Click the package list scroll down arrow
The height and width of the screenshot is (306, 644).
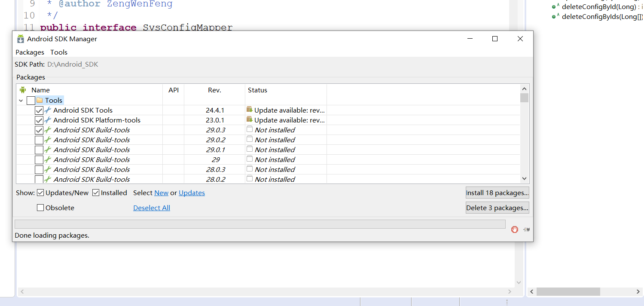pyautogui.click(x=524, y=178)
